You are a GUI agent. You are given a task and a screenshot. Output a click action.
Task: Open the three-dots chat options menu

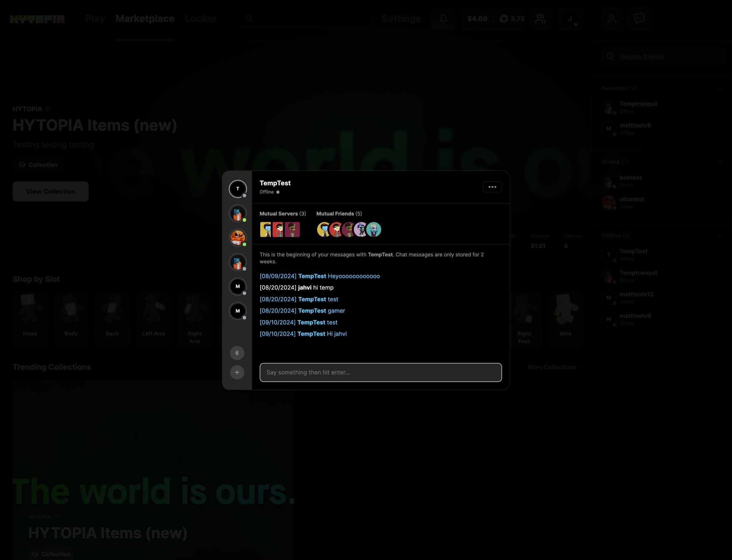[492, 187]
